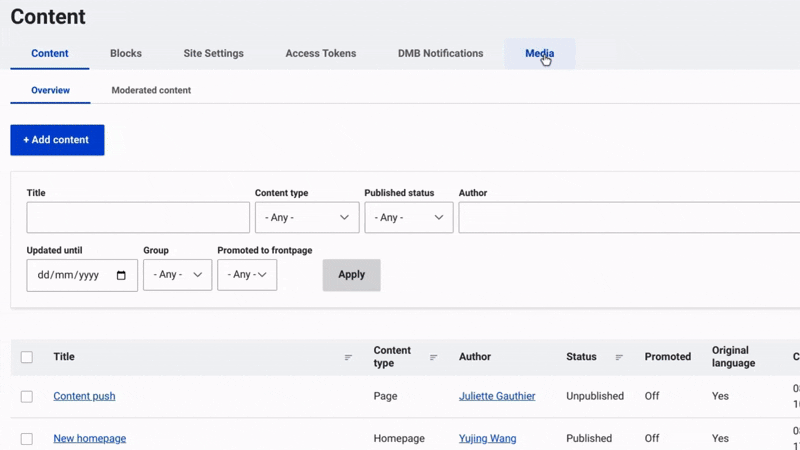Open author Juliette Gauthier's profile link
The image size is (800, 450).
tap(496, 396)
